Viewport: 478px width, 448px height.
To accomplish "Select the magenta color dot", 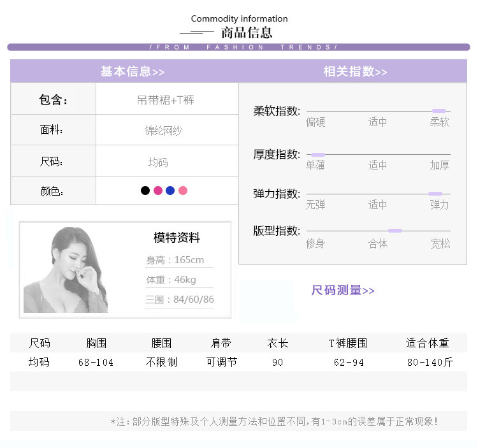I will 158,191.
